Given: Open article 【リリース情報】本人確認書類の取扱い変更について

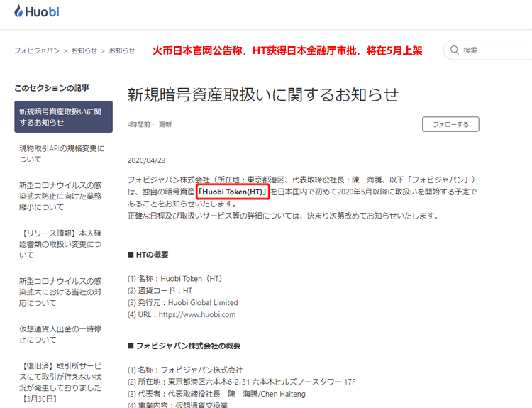Looking at the screenshot, I should (x=60, y=244).
